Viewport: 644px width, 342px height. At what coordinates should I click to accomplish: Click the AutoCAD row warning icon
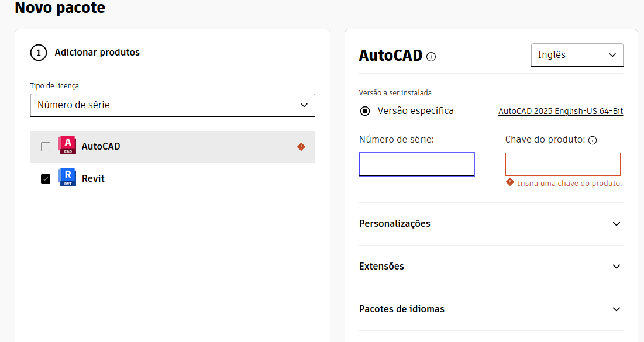301,147
